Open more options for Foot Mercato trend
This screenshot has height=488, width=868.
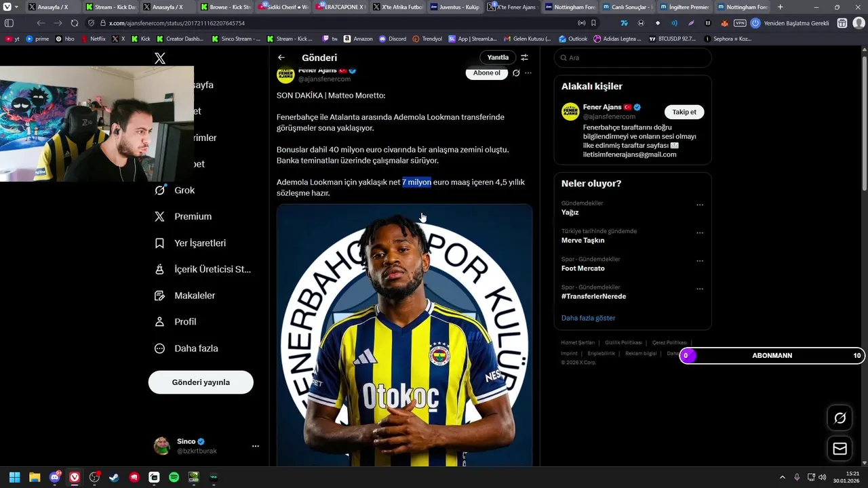coord(700,261)
